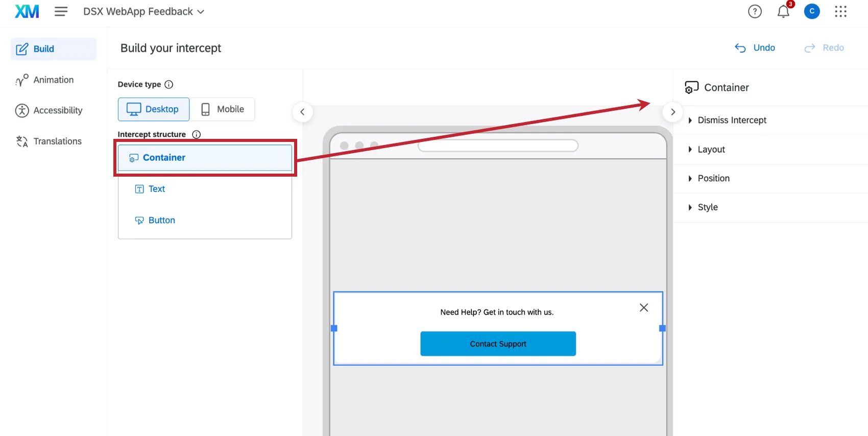
Task: Undo the last change
Action: pyautogui.click(x=755, y=47)
